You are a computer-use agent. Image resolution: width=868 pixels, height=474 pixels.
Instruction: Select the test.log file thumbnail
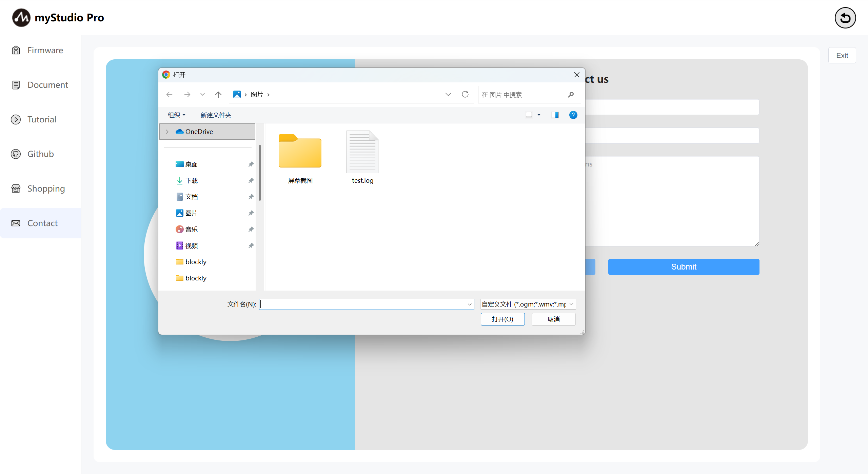pyautogui.click(x=362, y=153)
